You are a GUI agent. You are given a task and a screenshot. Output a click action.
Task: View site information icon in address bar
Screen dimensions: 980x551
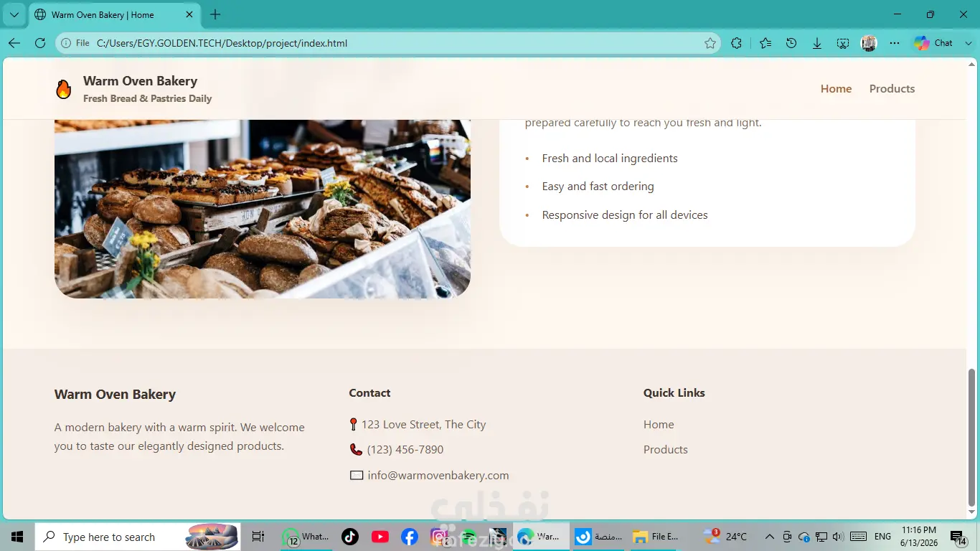coord(66,43)
